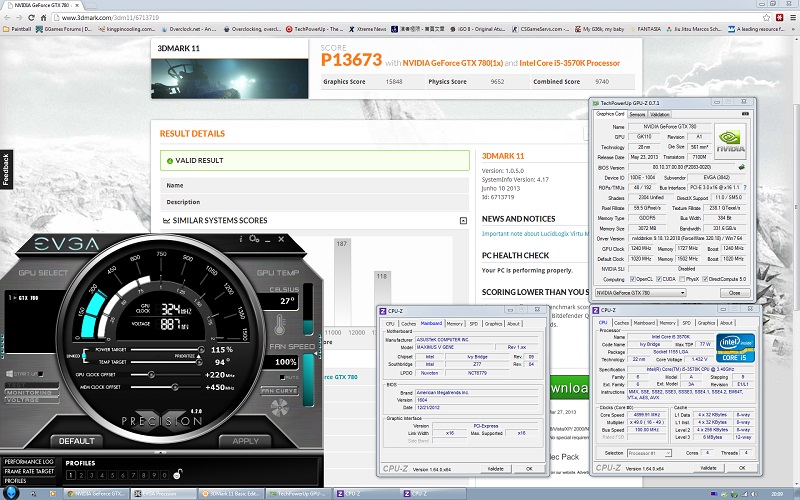Screen dimensions: 800x500
Task: Click GPU-Z screenshot camera icon
Action: click(x=745, y=114)
